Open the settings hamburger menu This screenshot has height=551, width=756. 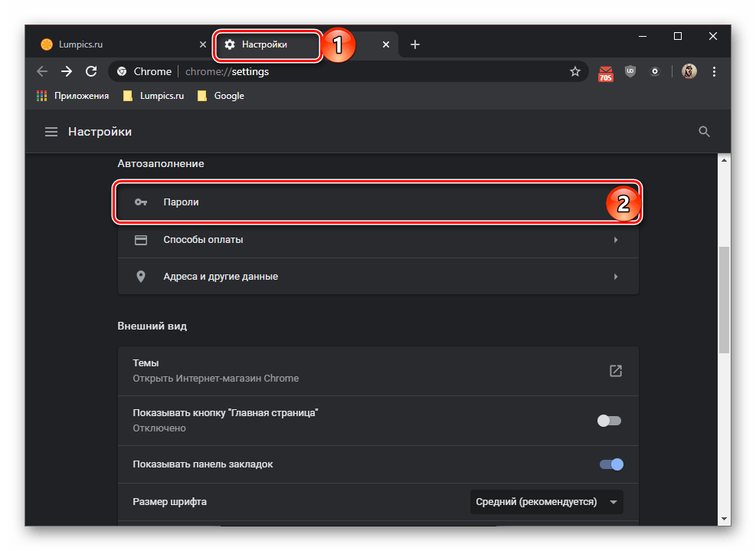click(x=51, y=132)
